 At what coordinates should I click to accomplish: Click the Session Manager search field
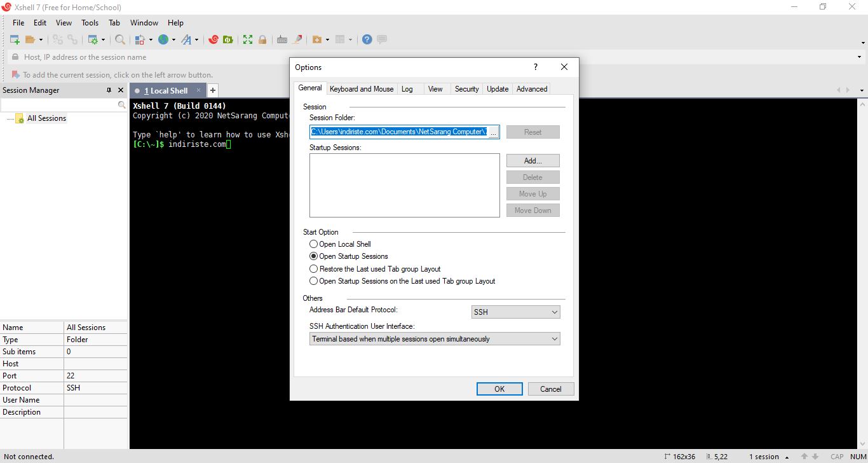click(x=59, y=105)
